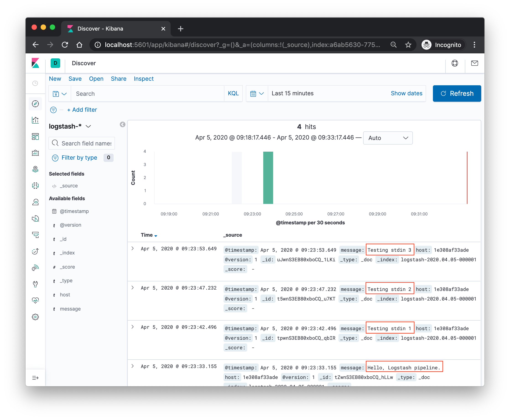510x420 pixels.
Task: Click Share in the Discover menu
Action: 118,79
